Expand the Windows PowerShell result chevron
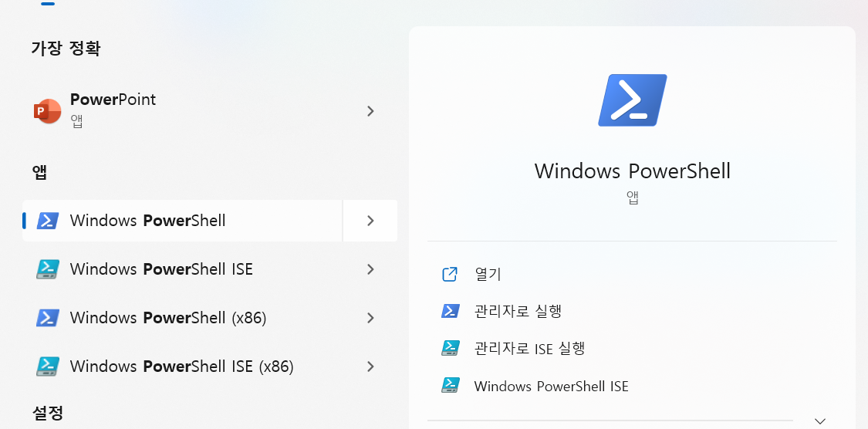Viewport: 868px width, 429px height. click(x=370, y=221)
